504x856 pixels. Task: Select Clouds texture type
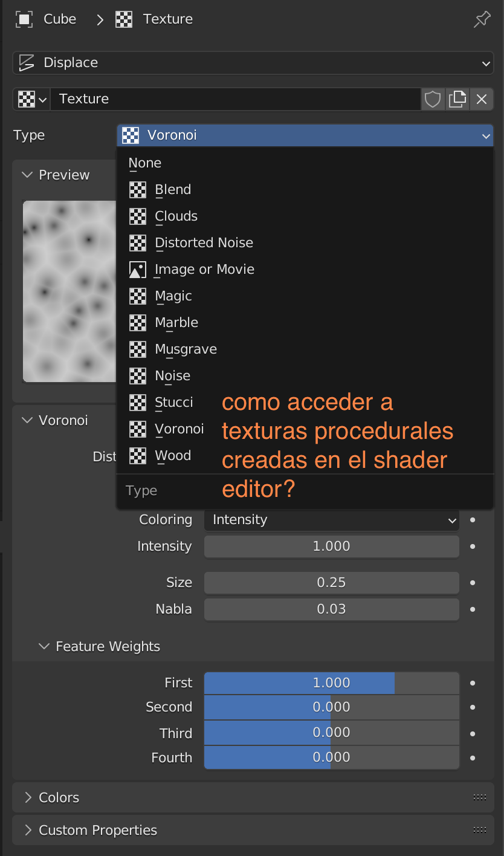click(x=305, y=216)
